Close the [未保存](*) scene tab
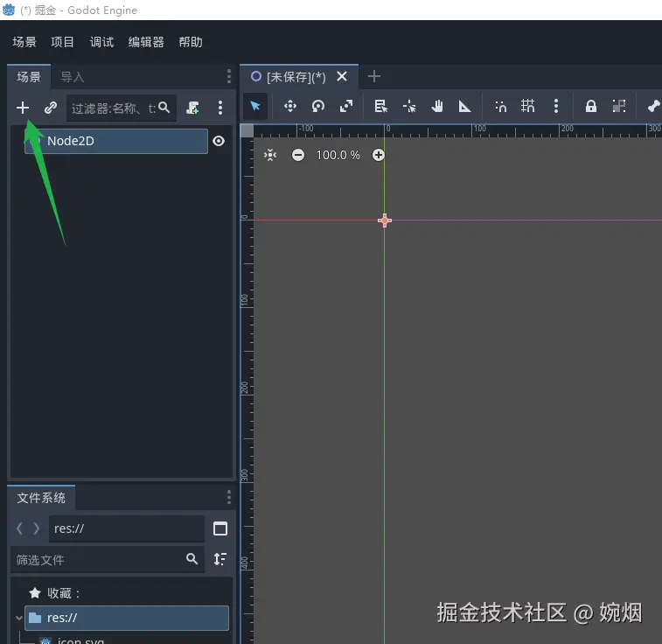This screenshot has height=644, width=662. click(x=342, y=76)
